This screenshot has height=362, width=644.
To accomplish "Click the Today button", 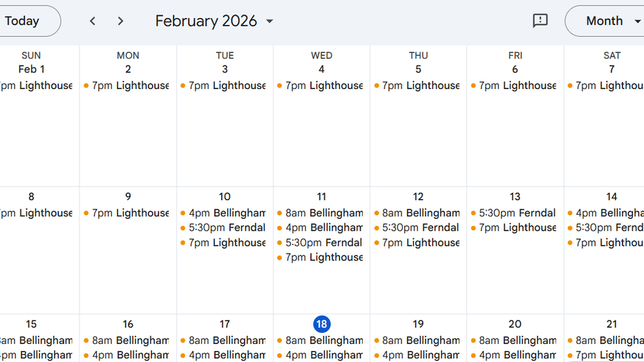I will click(x=23, y=21).
